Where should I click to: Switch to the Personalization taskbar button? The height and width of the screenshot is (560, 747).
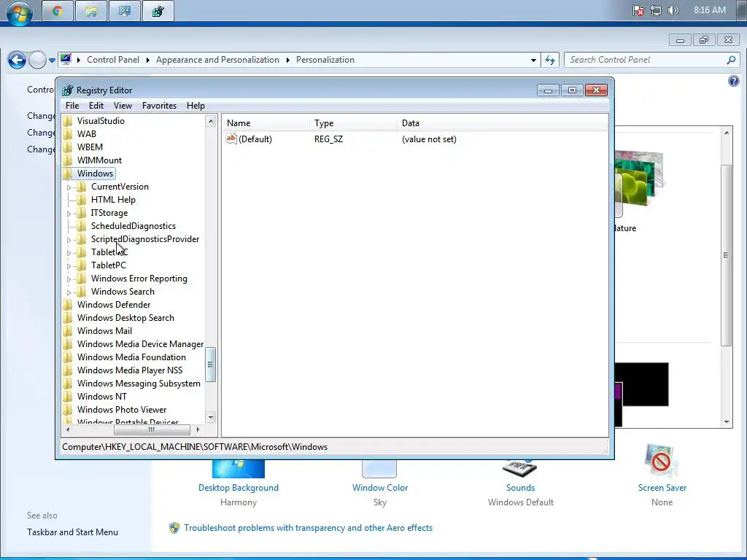pos(124,11)
